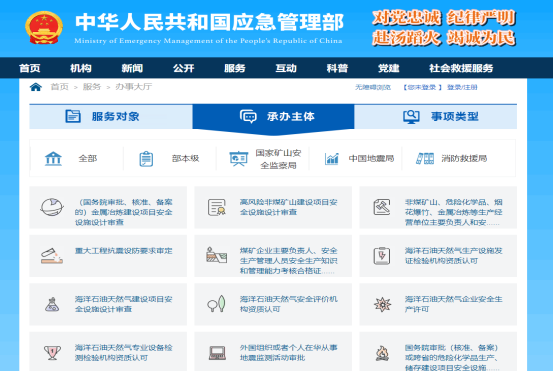Viewport: 554px width, 371px height.
Task: Open the 新闻 menu in the navigation bar
Action: tap(132, 68)
